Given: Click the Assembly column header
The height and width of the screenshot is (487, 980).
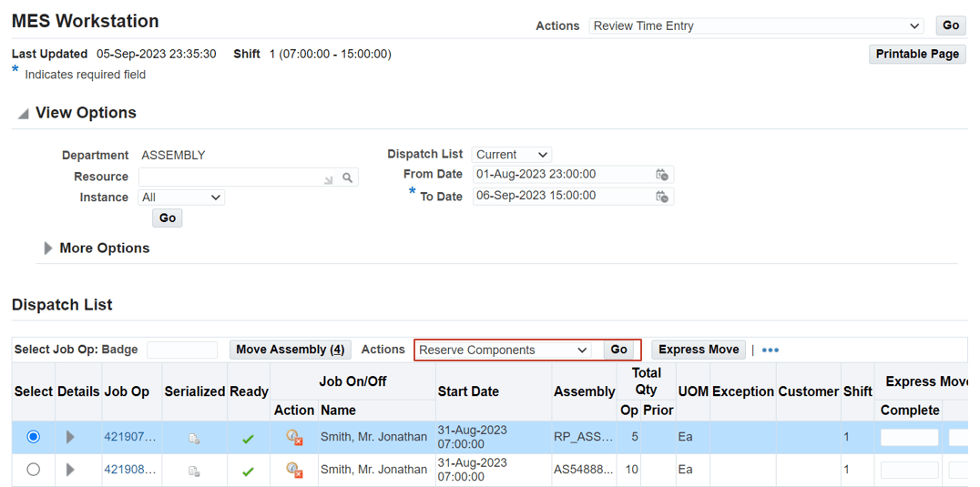Looking at the screenshot, I should tap(585, 391).
